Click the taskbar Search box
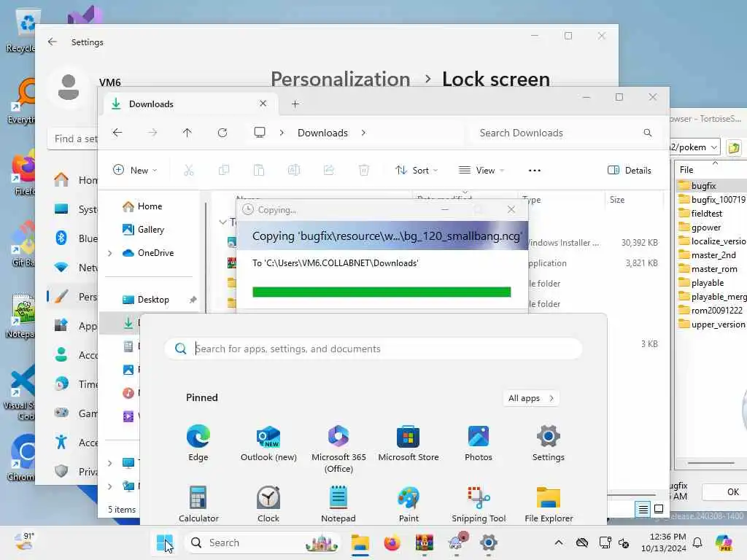This screenshot has width=747, height=560. 263,542
